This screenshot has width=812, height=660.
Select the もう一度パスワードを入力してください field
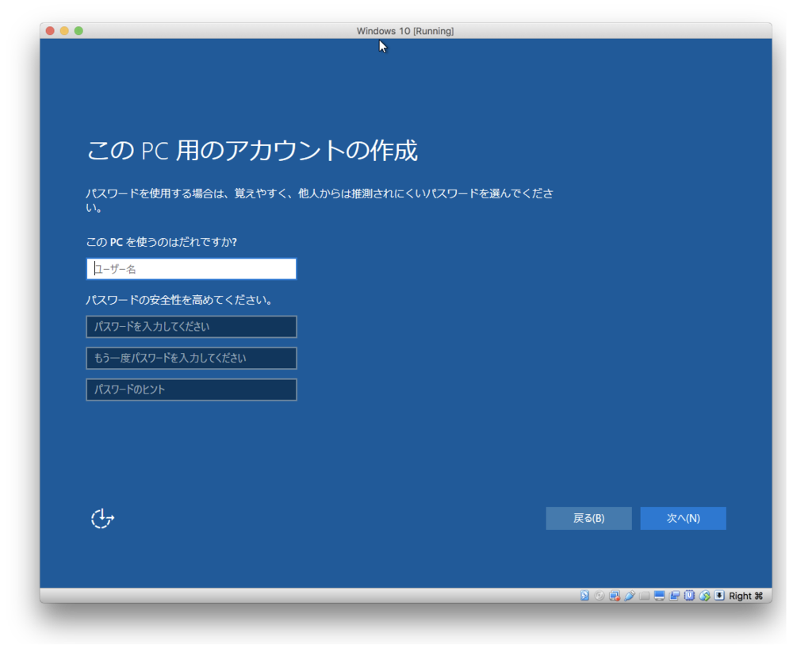[x=190, y=358]
